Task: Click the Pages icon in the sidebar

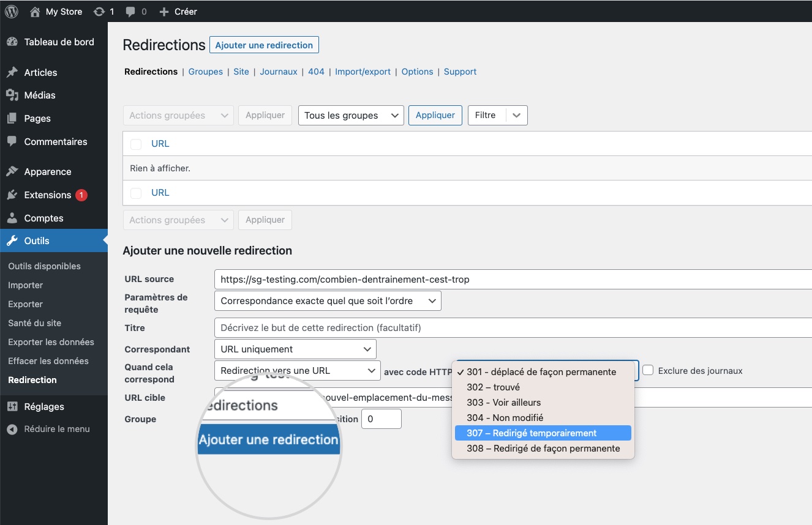Action: (x=12, y=119)
